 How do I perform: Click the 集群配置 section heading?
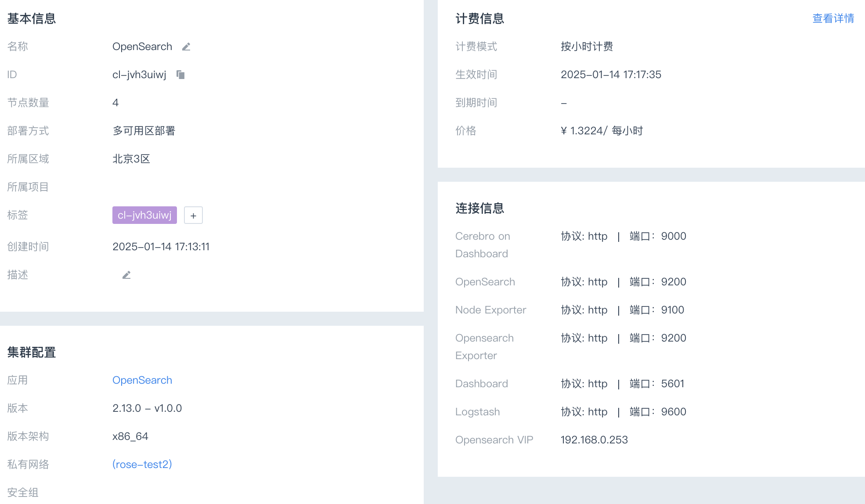(32, 352)
